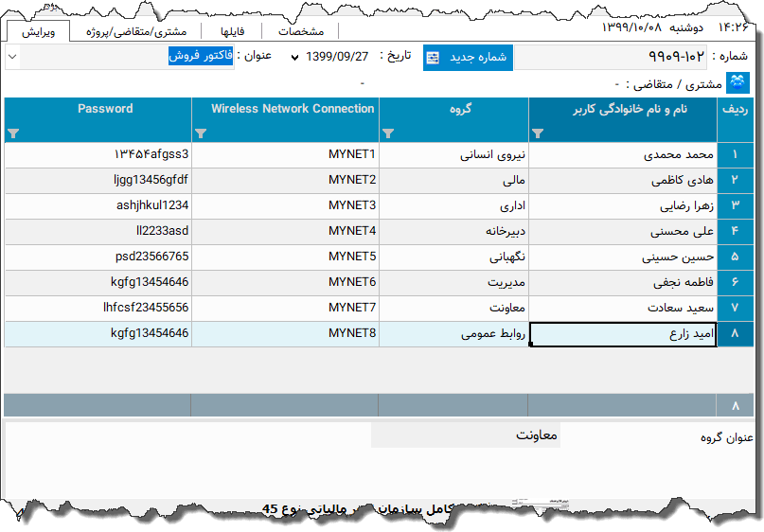Click network cell MYNET2
This screenshot has height=532, width=764.
click(x=286, y=181)
